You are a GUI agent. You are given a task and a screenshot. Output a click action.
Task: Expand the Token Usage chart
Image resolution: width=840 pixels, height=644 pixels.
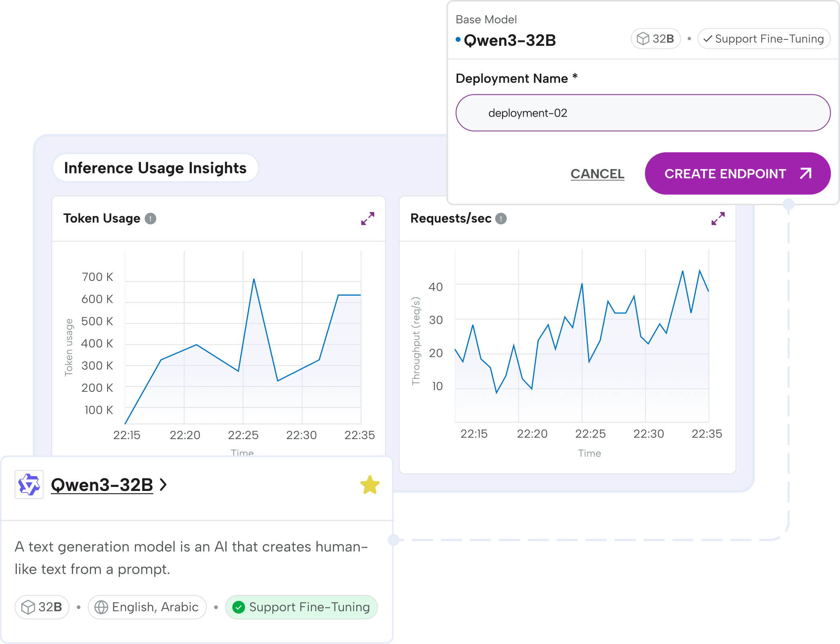pos(367,219)
